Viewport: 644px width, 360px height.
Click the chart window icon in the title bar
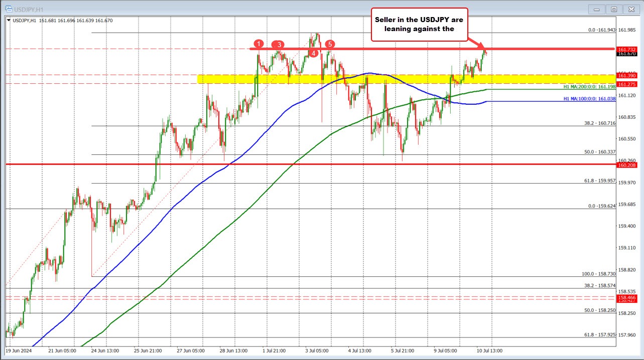(9, 9)
